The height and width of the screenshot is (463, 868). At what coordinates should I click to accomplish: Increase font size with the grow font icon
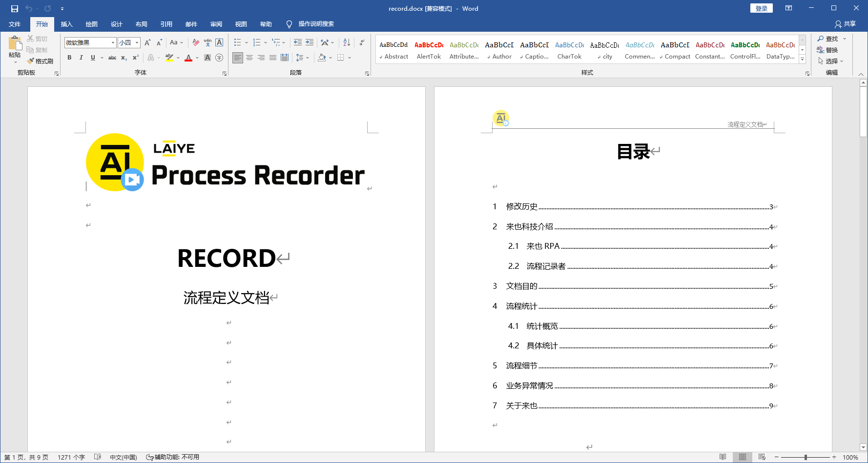click(147, 42)
